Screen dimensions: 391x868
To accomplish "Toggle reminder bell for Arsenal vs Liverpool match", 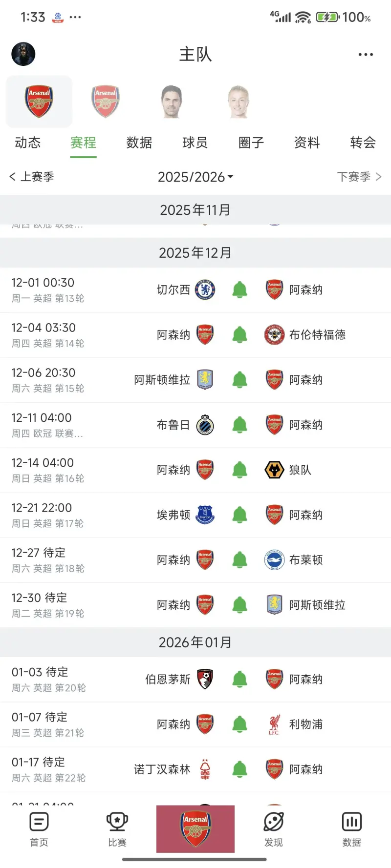I will pos(239,724).
